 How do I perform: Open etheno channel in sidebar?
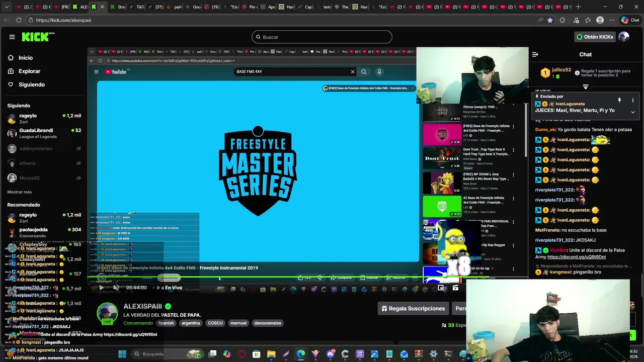tap(44, 163)
